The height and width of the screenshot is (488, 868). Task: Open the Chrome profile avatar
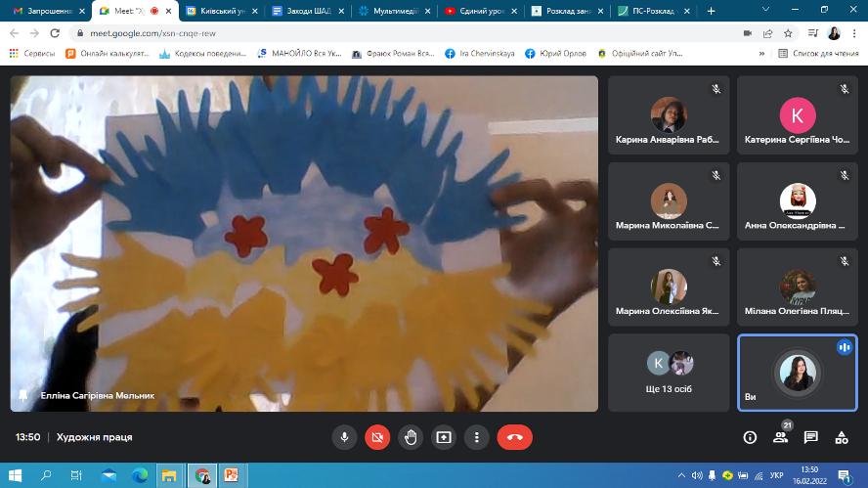(x=834, y=33)
